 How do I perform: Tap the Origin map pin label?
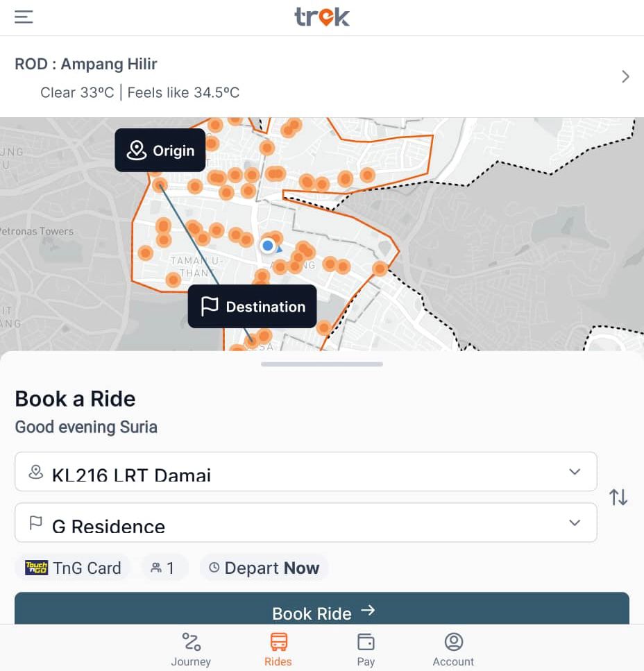pos(160,151)
